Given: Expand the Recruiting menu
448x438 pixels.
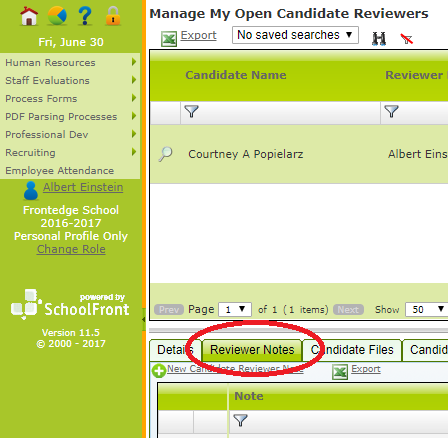Looking at the screenshot, I should click(70, 152).
